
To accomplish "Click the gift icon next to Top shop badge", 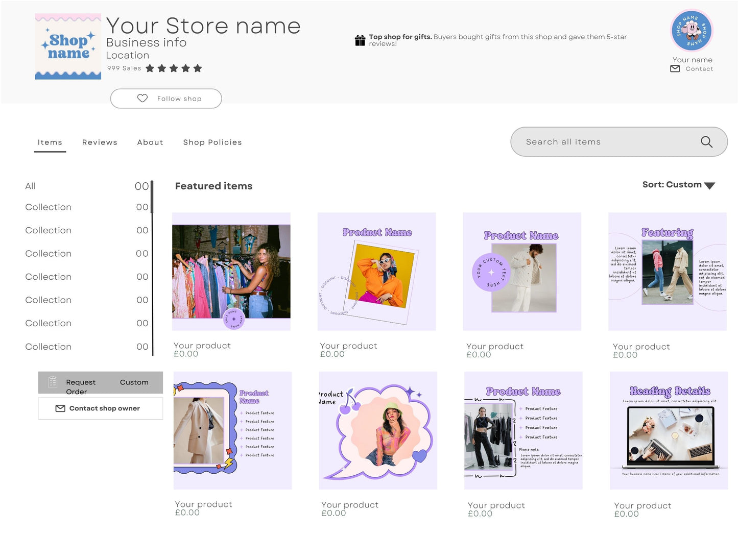I will pyautogui.click(x=361, y=39).
